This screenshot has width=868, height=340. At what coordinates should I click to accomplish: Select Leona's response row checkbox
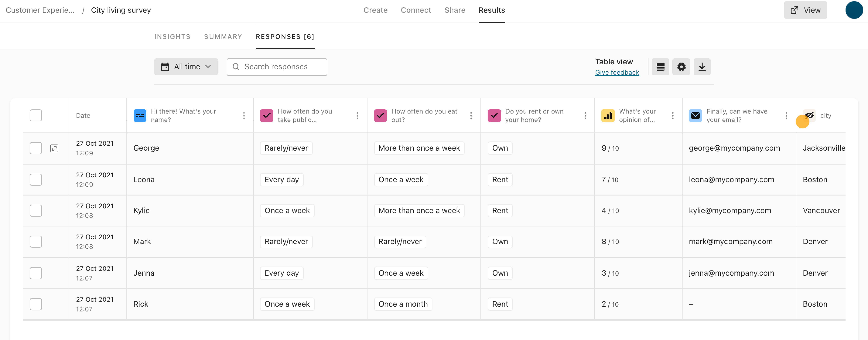tap(36, 180)
